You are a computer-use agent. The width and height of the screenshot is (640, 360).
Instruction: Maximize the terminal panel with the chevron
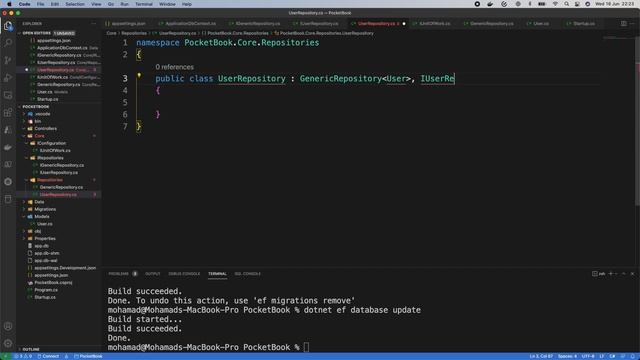pyautogui.click(x=624, y=273)
